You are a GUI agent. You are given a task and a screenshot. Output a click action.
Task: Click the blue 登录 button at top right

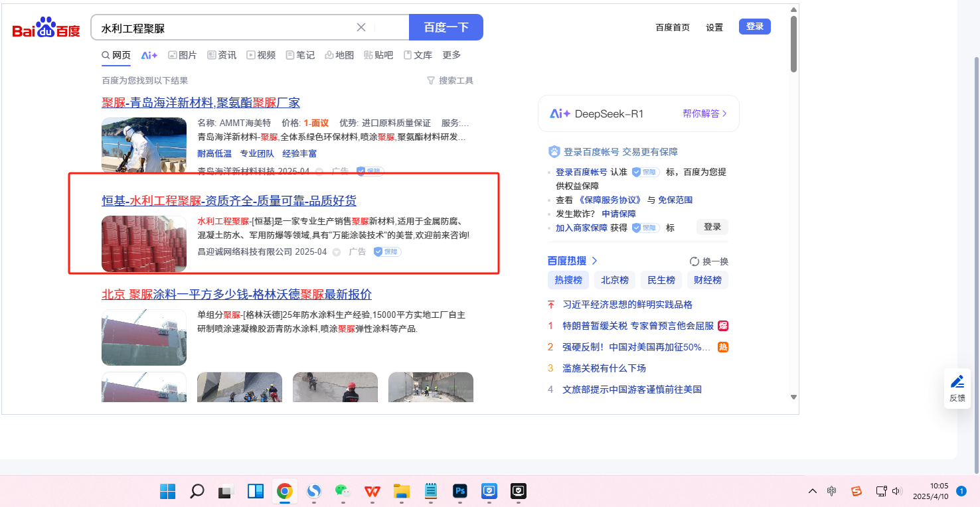click(x=754, y=27)
